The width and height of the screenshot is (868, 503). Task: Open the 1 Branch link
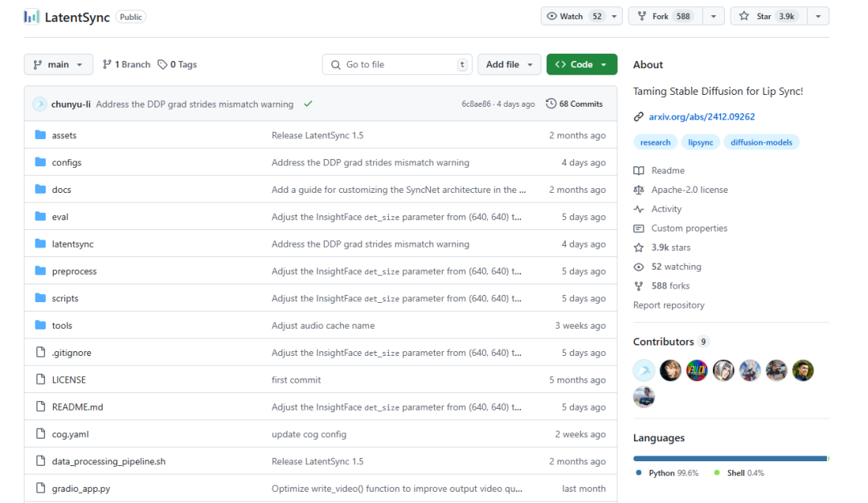[127, 64]
